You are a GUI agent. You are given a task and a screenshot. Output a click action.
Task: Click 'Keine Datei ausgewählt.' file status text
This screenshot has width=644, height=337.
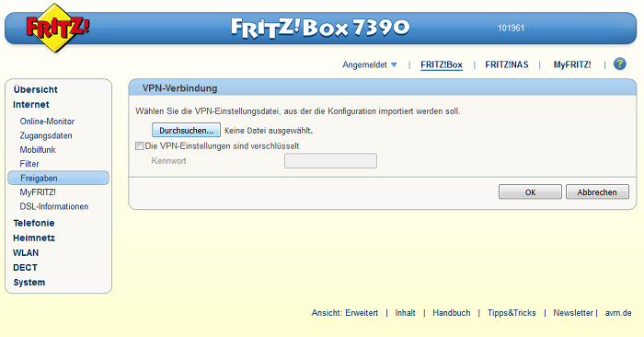269,131
